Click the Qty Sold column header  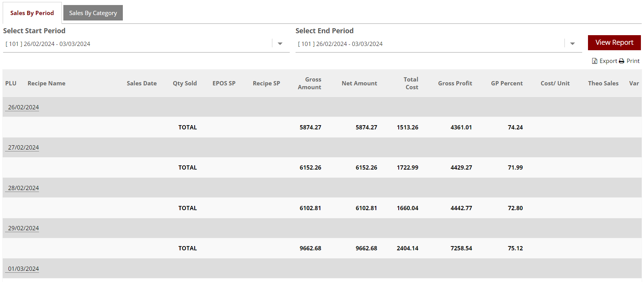(185, 83)
